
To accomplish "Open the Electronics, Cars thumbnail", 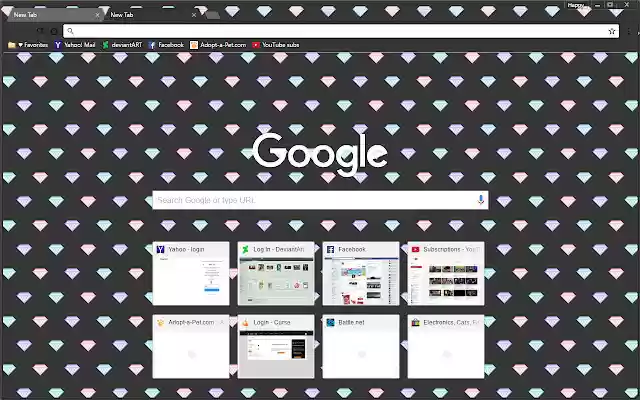I will click(x=446, y=347).
